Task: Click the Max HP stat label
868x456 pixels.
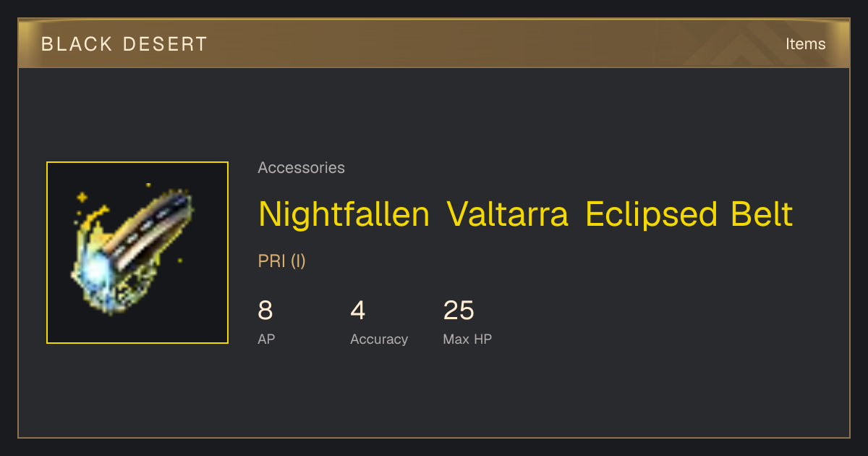Action: [x=467, y=339]
